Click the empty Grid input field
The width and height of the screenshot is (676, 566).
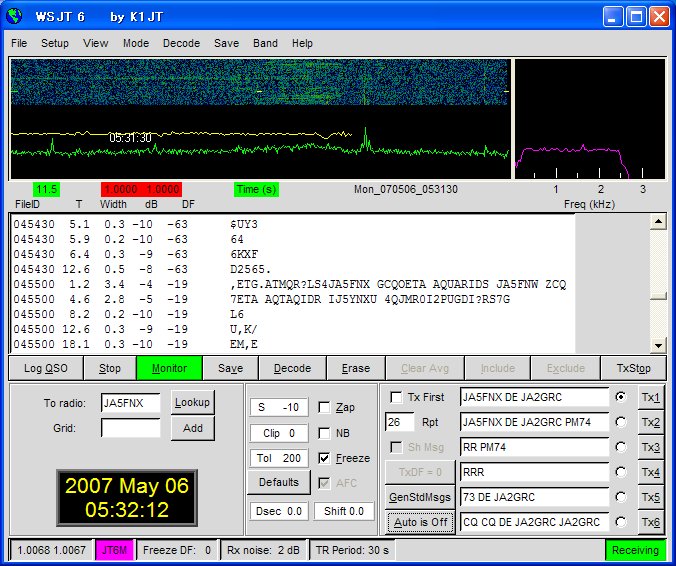[131, 428]
